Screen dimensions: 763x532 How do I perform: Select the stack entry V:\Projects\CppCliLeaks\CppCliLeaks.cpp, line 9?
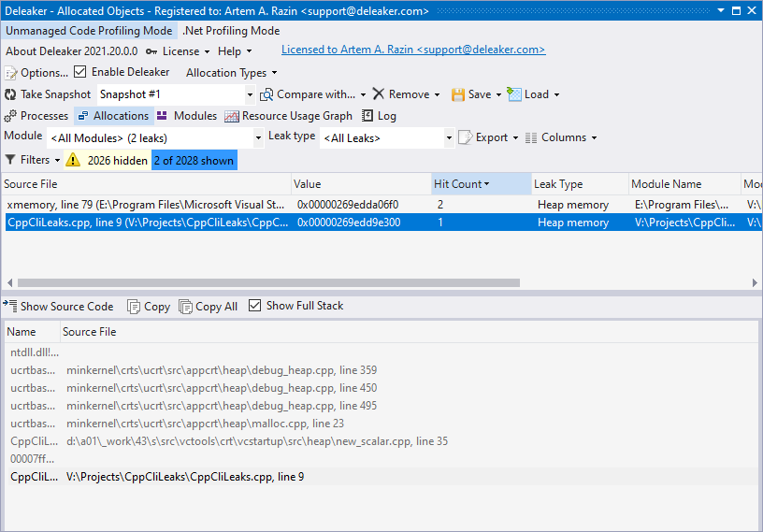tap(382, 477)
